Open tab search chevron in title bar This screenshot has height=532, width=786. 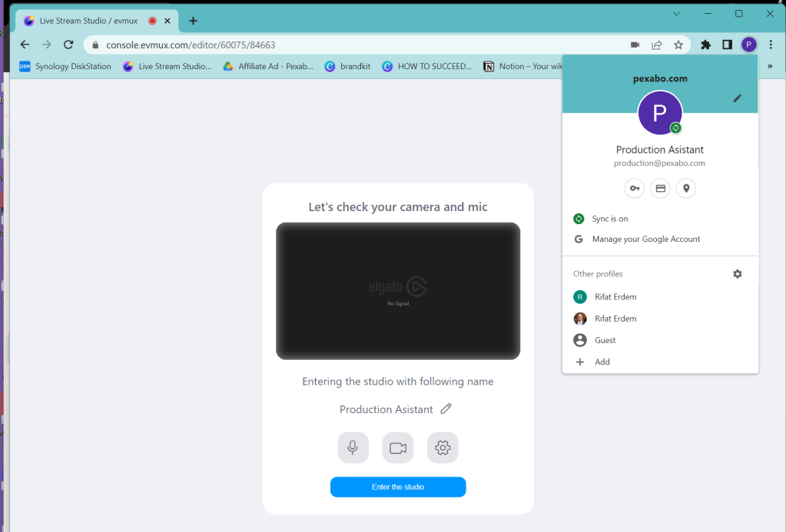pos(677,14)
